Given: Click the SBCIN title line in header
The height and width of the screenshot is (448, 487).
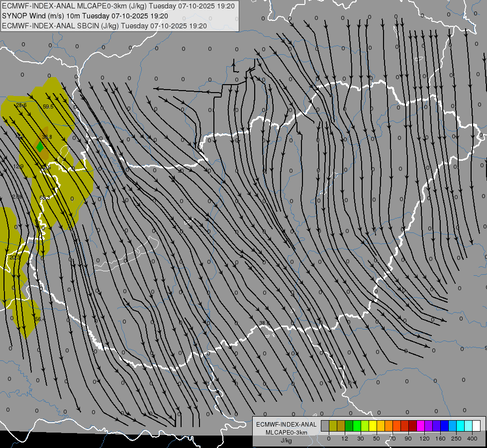Looking at the screenshot, I should coord(104,26).
